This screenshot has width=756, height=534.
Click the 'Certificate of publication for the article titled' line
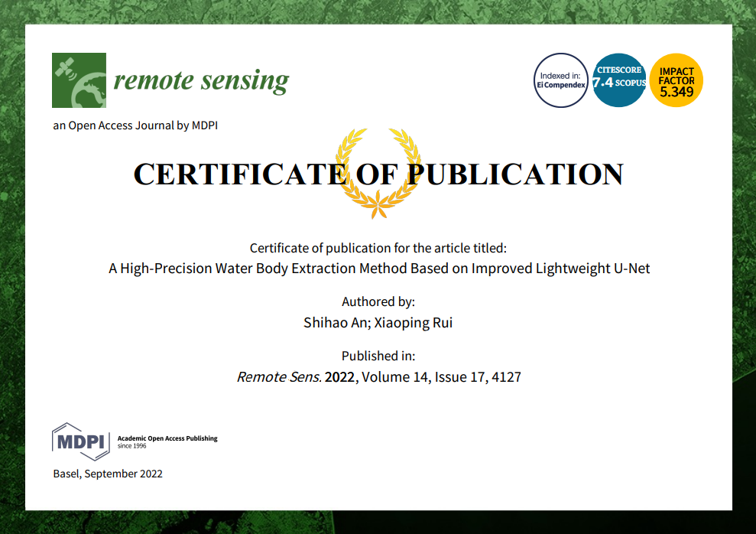point(378,248)
